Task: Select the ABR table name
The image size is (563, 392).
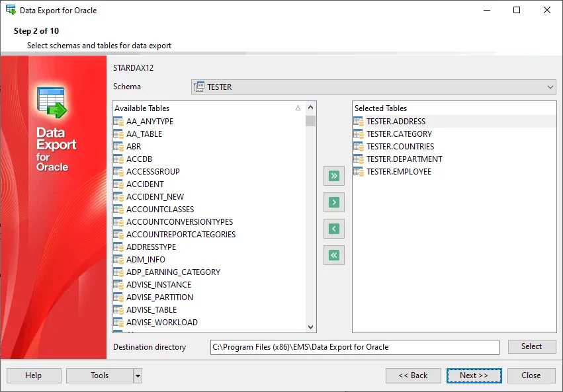Action: (x=134, y=147)
